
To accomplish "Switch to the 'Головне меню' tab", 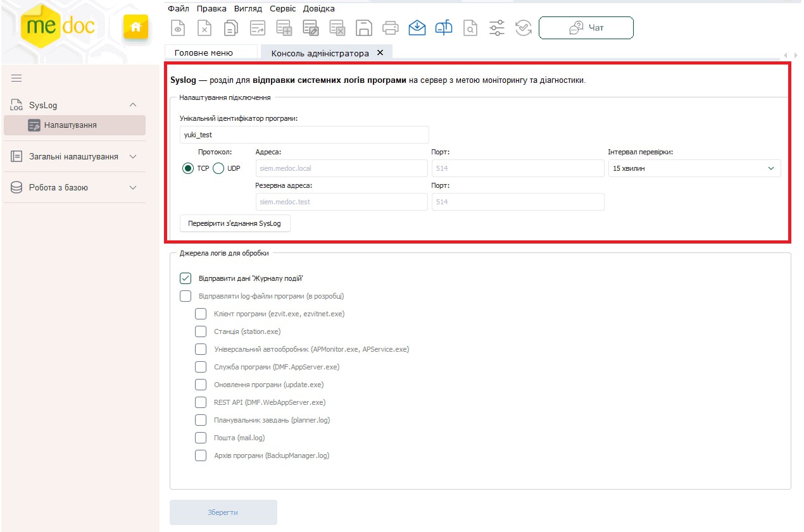I will click(204, 53).
